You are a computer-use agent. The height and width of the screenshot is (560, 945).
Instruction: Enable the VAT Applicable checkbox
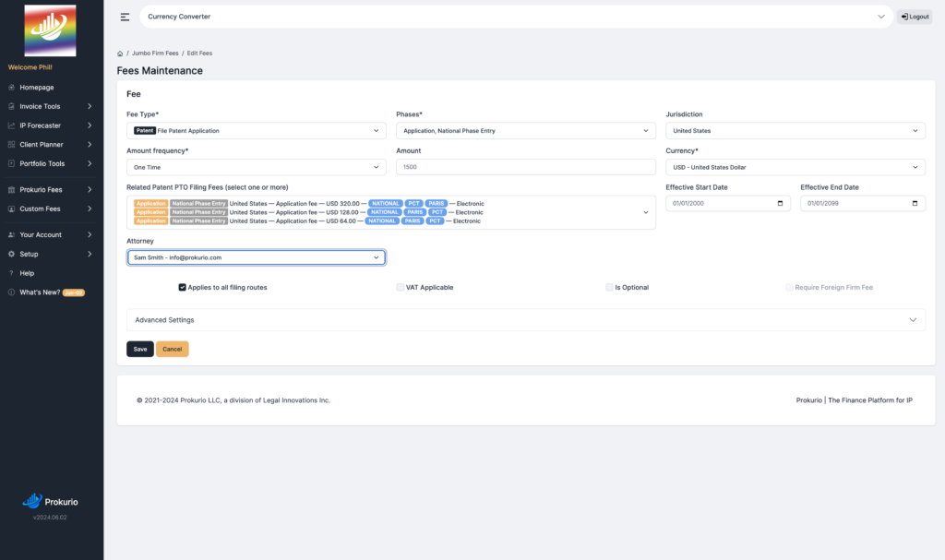pos(401,288)
